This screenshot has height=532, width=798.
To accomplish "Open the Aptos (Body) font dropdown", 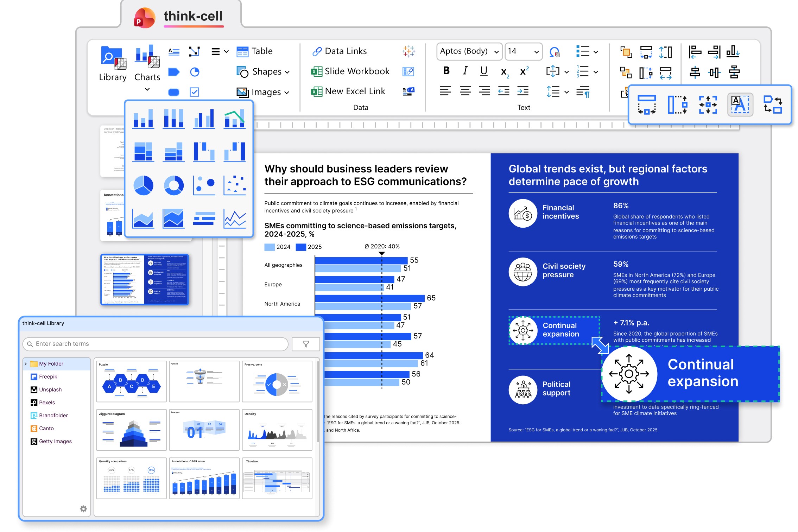I will tap(496, 52).
